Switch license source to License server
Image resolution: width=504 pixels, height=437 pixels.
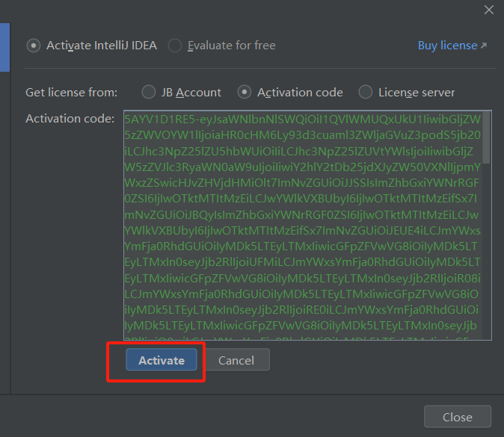(x=366, y=93)
